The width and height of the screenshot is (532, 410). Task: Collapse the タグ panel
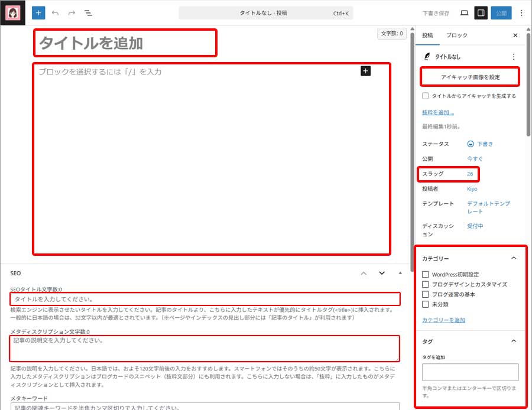pyautogui.click(x=514, y=341)
